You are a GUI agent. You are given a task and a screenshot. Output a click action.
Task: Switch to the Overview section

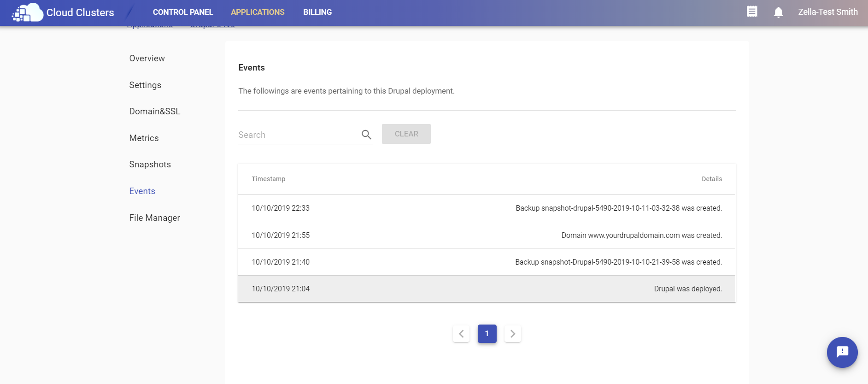pos(147,59)
